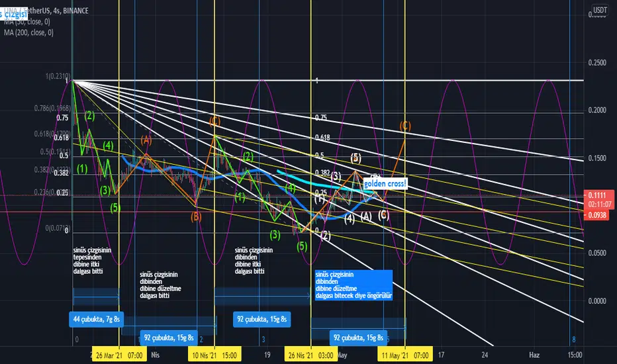
Task: Click the 26 Mar '21 07:00 date label
Action: (119, 355)
